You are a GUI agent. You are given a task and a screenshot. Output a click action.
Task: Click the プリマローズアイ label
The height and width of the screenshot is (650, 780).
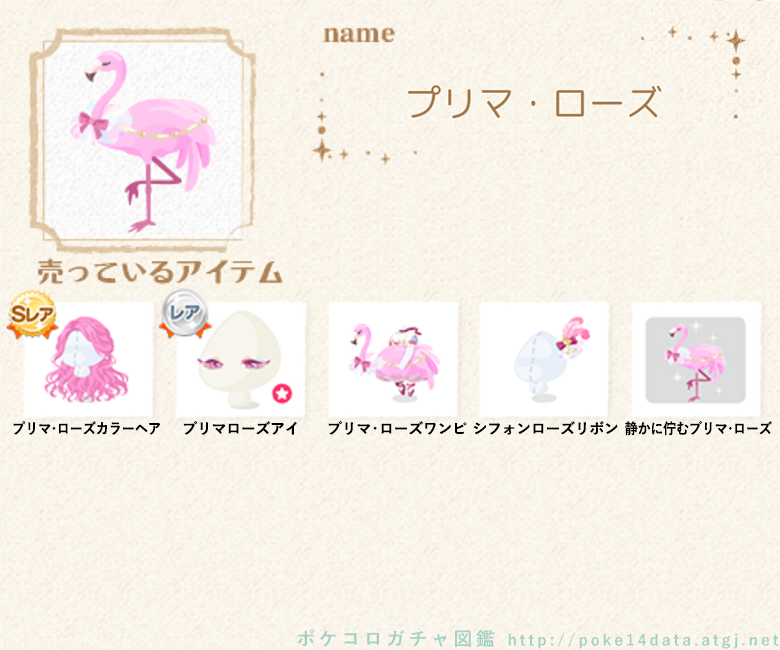click(240, 428)
